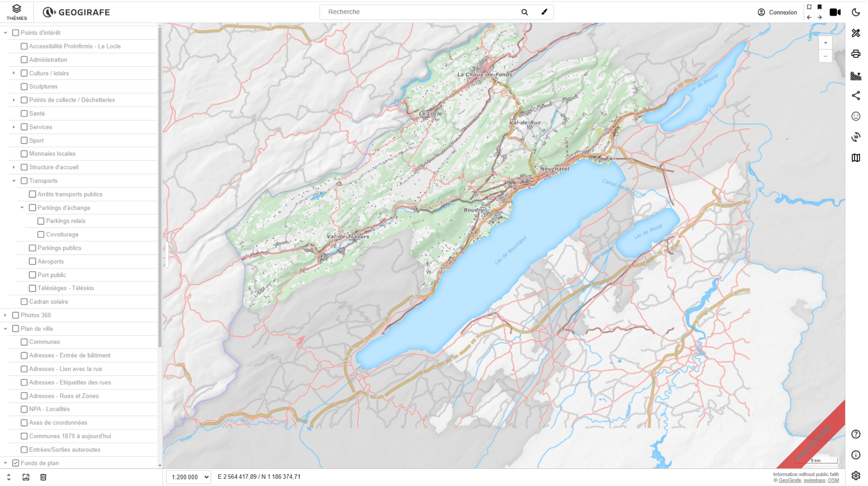Image resolution: width=868 pixels, height=486 pixels.
Task: Enable the Transports checkbox layer
Action: (24, 181)
